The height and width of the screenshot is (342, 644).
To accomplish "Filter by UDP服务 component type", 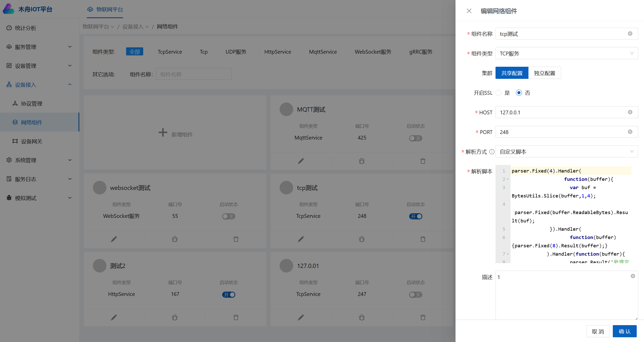I will point(236,52).
